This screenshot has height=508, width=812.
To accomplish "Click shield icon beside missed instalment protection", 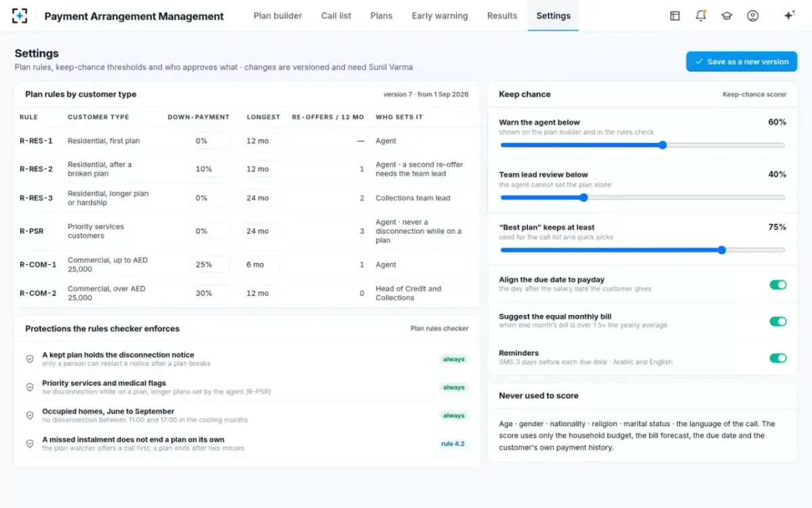I will 30,444.
